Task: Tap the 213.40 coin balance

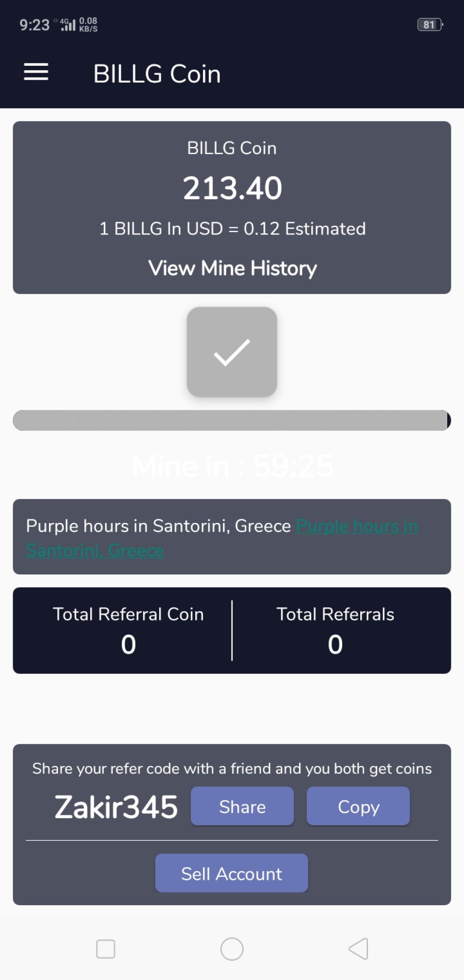Action: click(x=232, y=188)
